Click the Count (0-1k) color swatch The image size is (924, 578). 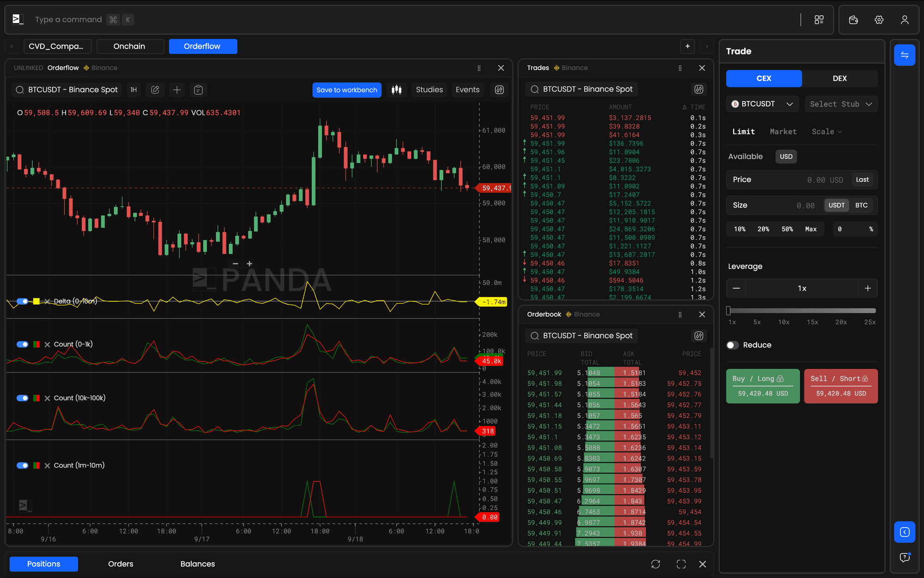click(36, 344)
